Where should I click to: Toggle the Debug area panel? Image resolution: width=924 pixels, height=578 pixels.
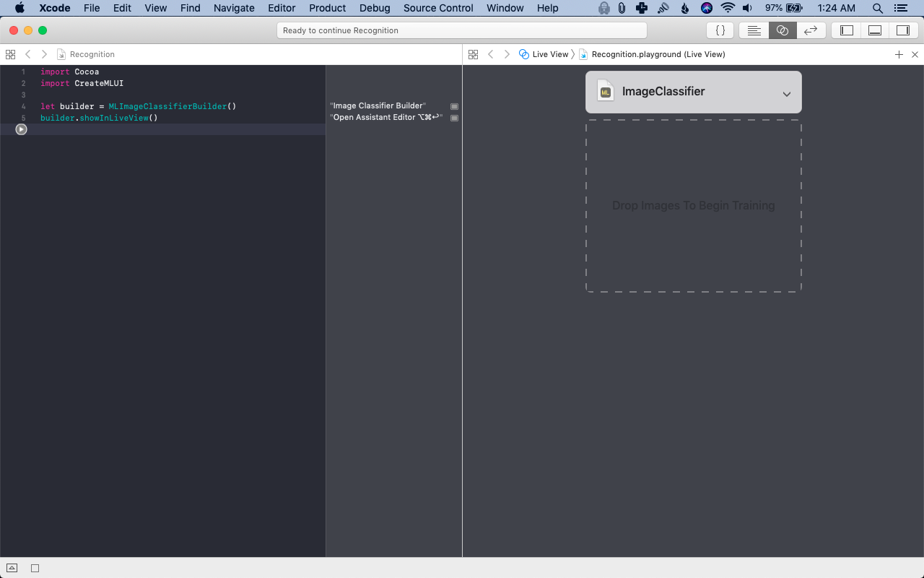click(x=875, y=30)
